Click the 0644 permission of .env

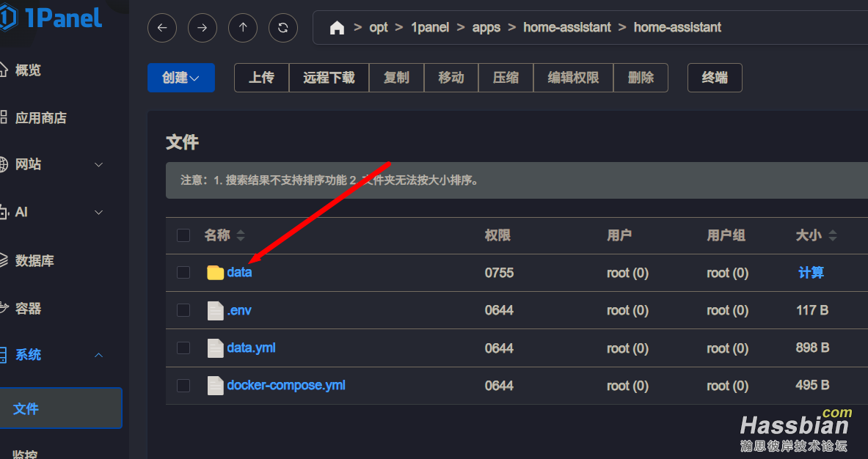click(x=500, y=310)
